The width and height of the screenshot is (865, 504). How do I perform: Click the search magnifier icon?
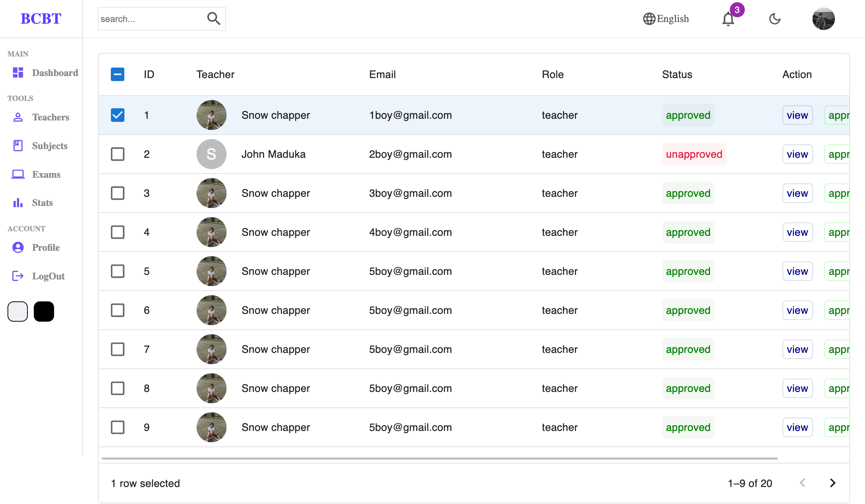tap(214, 19)
